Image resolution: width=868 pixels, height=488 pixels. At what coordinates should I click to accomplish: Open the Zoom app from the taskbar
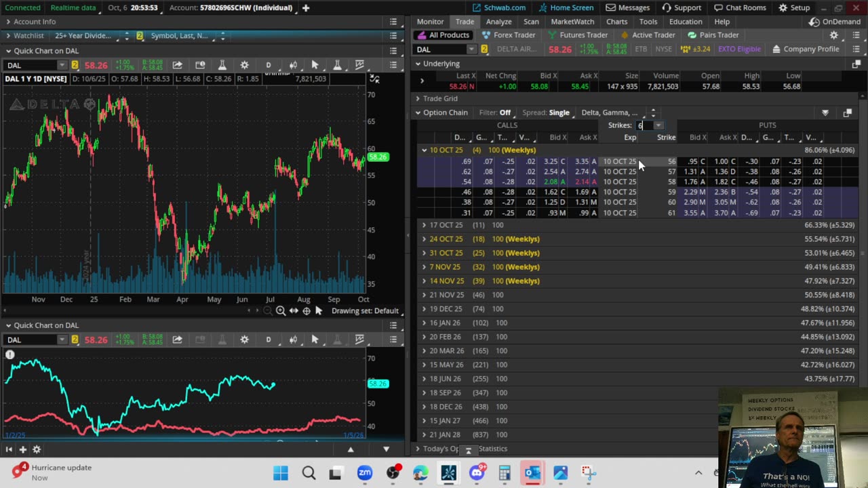point(365,472)
